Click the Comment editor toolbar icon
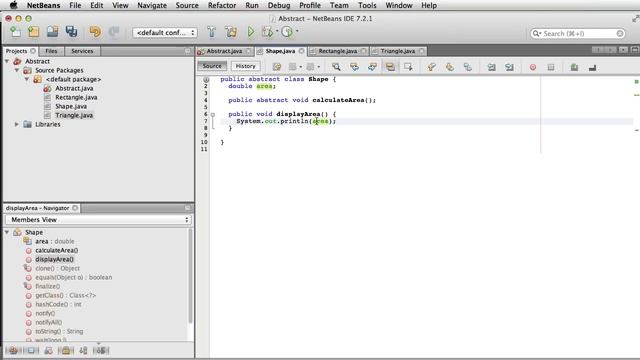Viewport: 640px width, 360px height. (574, 67)
